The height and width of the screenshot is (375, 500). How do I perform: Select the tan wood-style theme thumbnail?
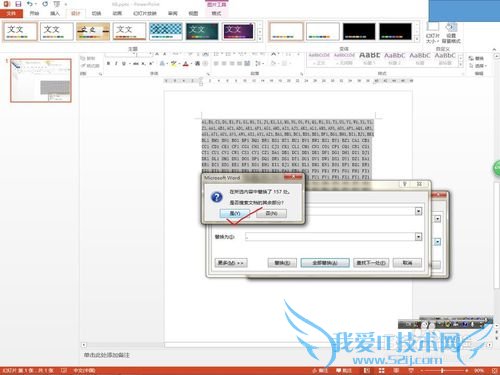pyautogui.click(x=93, y=31)
